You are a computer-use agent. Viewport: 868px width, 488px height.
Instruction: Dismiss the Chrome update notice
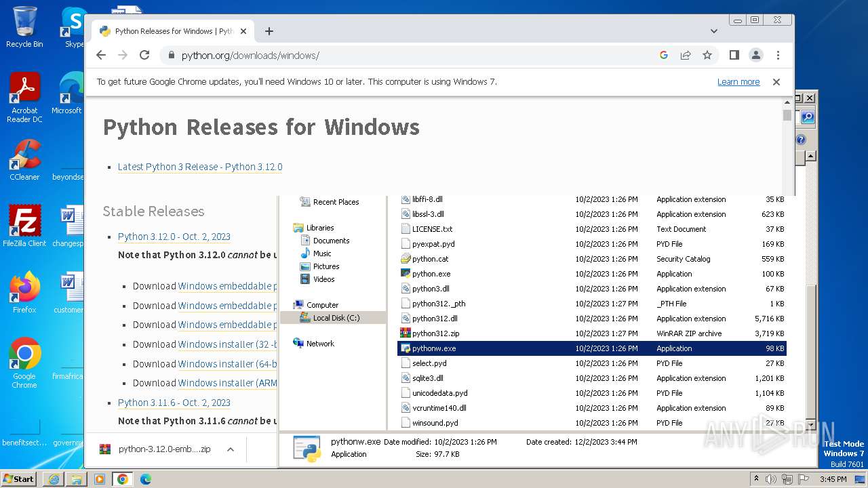[x=776, y=82]
